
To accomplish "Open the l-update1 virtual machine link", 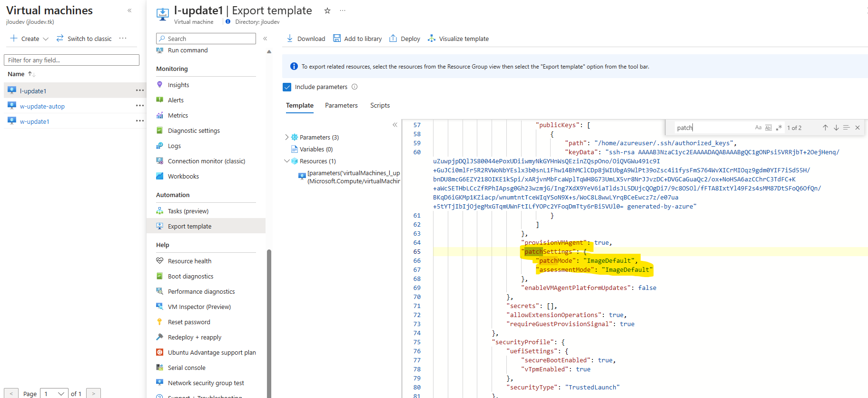I will (x=33, y=91).
